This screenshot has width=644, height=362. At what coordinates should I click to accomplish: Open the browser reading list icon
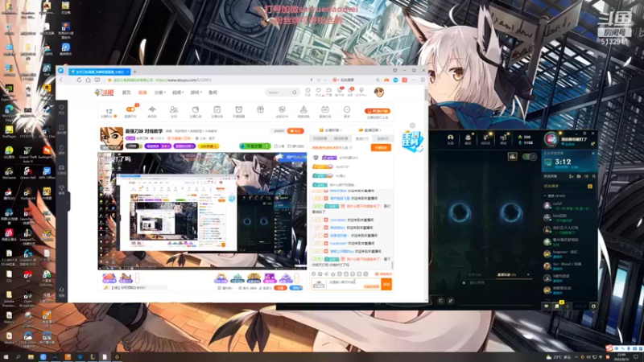click(97, 80)
